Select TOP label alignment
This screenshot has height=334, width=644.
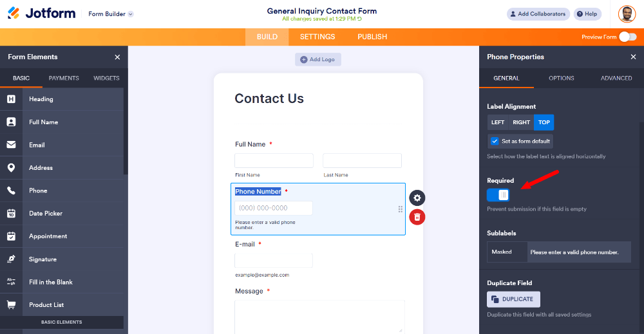pyautogui.click(x=544, y=122)
